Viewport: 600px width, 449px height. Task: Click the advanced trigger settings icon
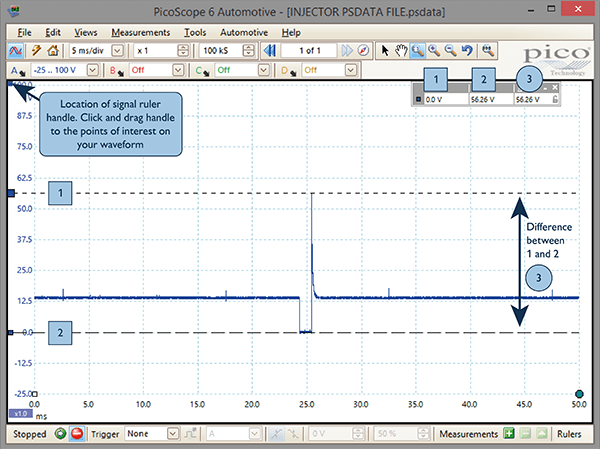pos(190,434)
